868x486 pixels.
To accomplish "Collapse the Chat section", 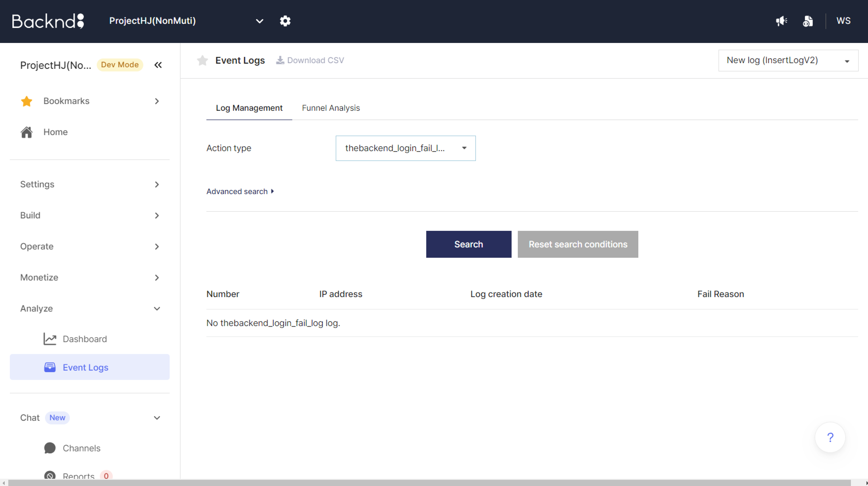I will tap(90, 418).
